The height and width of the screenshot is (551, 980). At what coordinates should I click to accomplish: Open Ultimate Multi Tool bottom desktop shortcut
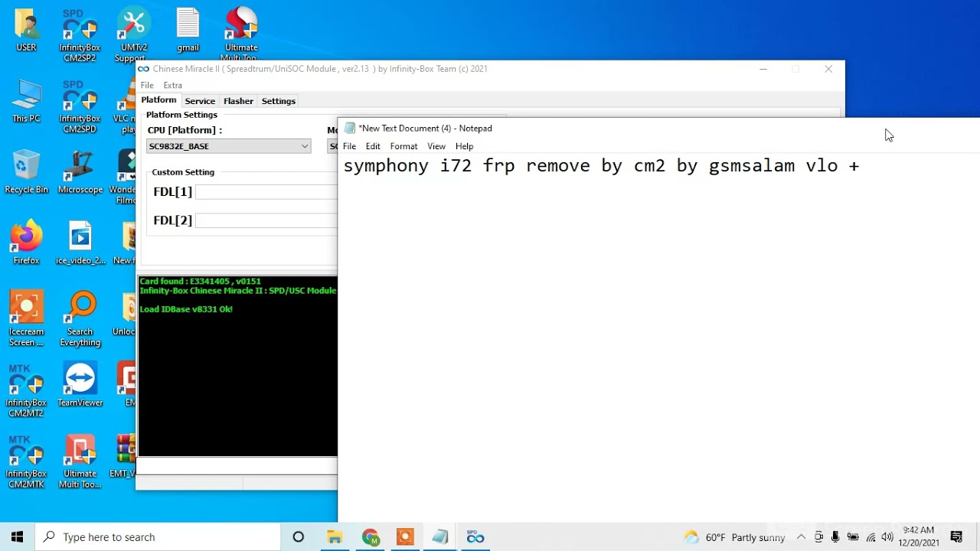point(80,461)
